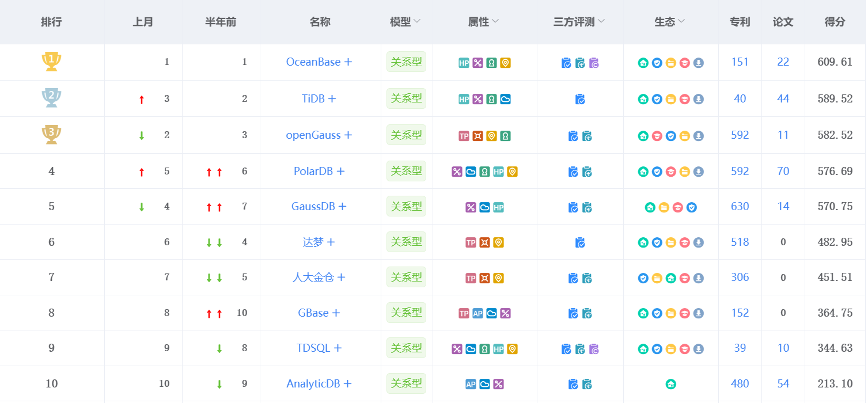Expand TDSQL using its plus sign
This screenshot has width=868, height=403.
click(x=338, y=348)
